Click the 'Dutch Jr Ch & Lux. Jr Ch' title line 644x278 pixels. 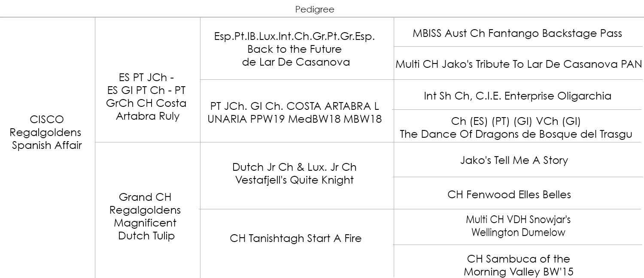295,167
